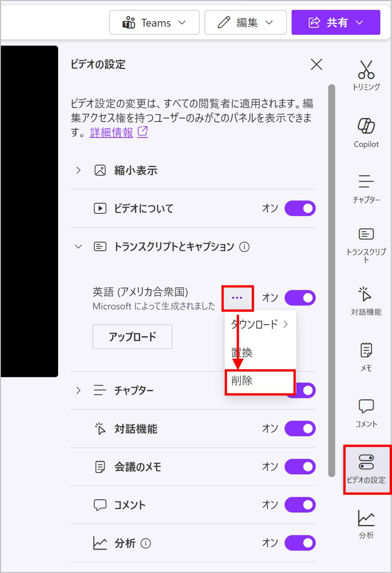Click the 英語 (アメリカ合衆国) label
The width and height of the screenshot is (392, 573).
(x=140, y=292)
